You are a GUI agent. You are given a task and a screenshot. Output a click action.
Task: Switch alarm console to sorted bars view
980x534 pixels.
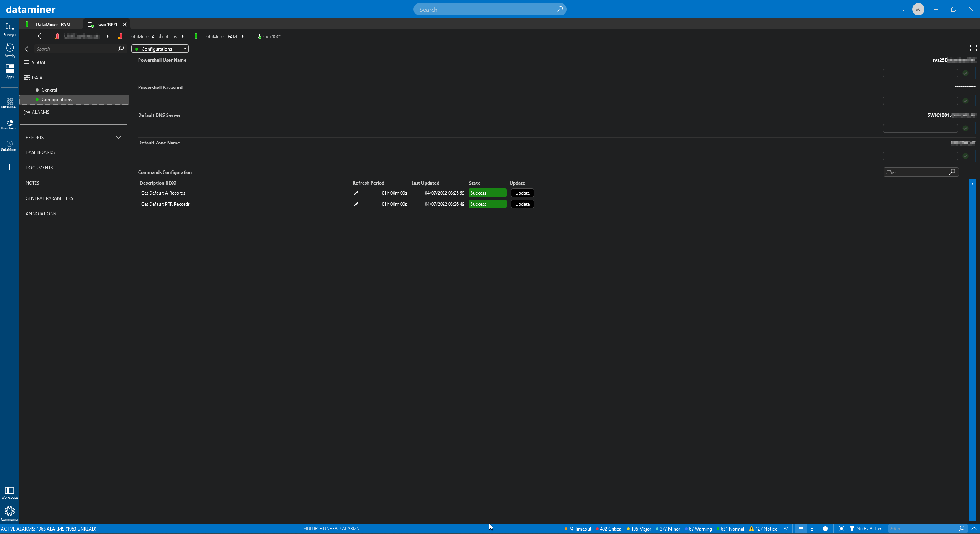(x=813, y=529)
